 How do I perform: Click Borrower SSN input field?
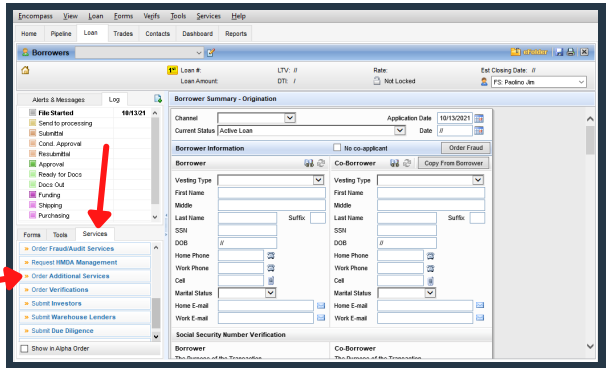click(247, 230)
